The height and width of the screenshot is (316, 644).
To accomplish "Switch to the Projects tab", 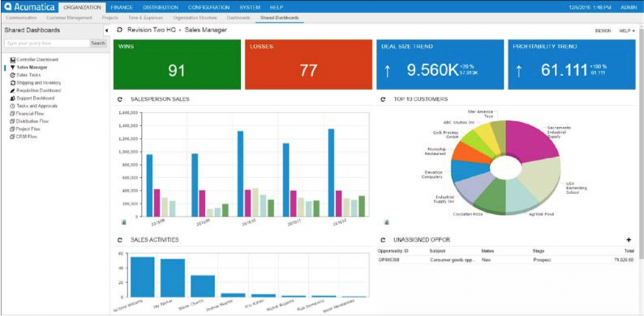I will [x=110, y=18].
